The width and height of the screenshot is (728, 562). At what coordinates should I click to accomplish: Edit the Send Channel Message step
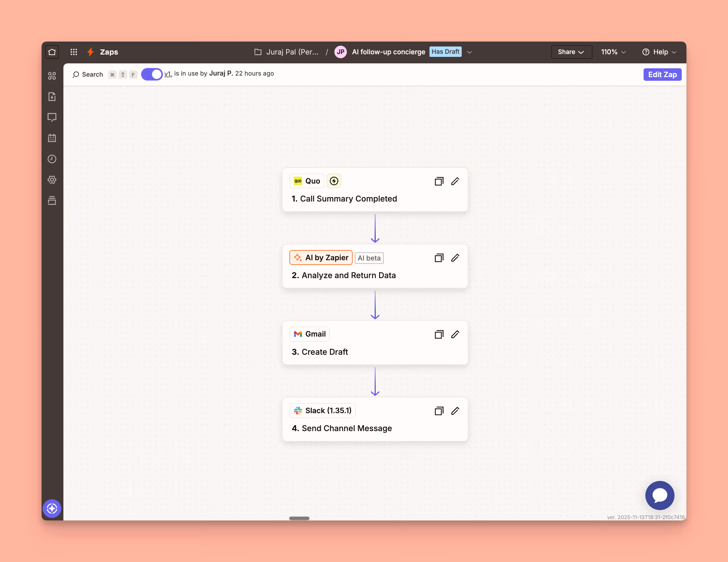[455, 411]
